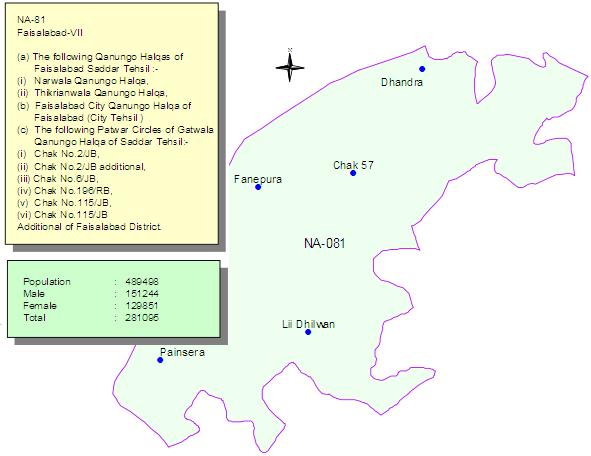
Task: Click the north compass rose icon
Action: [x=289, y=67]
